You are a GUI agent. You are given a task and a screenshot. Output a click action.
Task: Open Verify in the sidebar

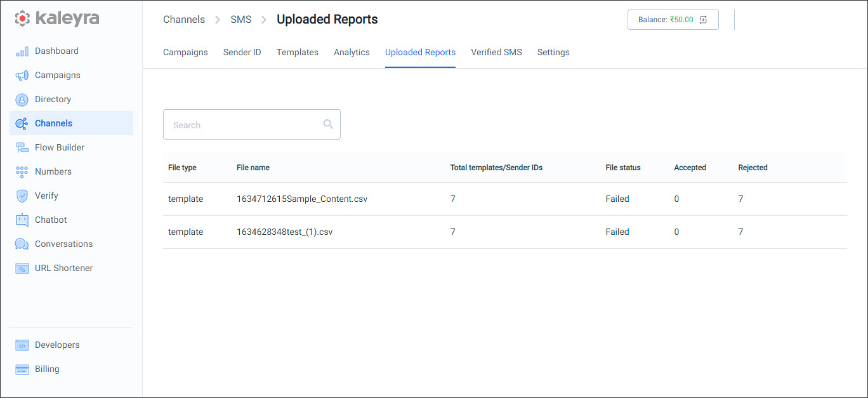(x=71, y=196)
